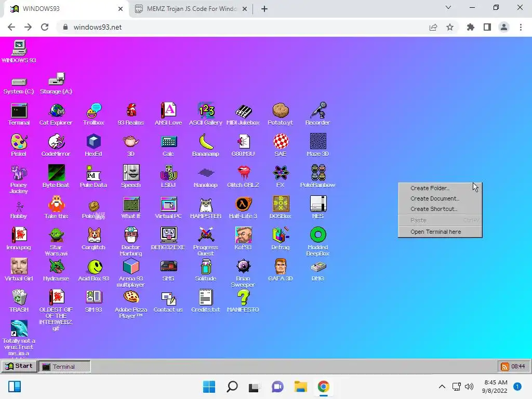Bookmark this page with the star
Image resolution: width=532 pixels, height=399 pixels.
(x=450, y=27)
